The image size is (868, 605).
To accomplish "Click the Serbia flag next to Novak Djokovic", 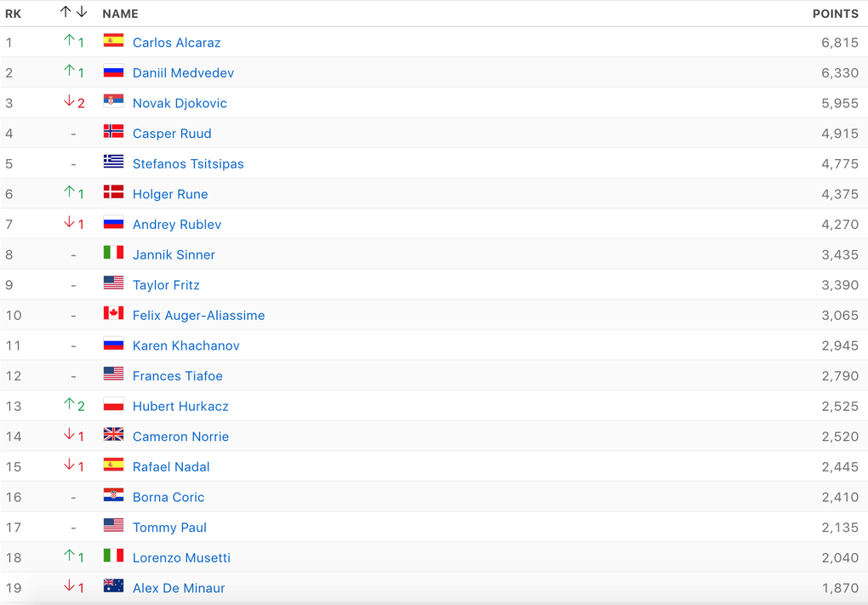I will click(x=113, y=101).
